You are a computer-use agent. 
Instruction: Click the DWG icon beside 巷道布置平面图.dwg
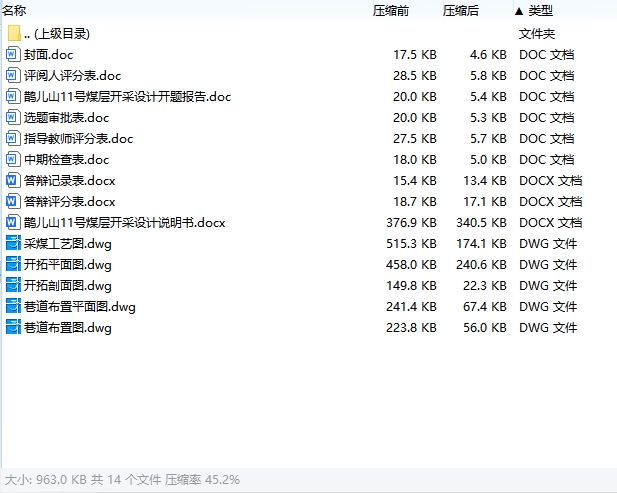point(13,307)
